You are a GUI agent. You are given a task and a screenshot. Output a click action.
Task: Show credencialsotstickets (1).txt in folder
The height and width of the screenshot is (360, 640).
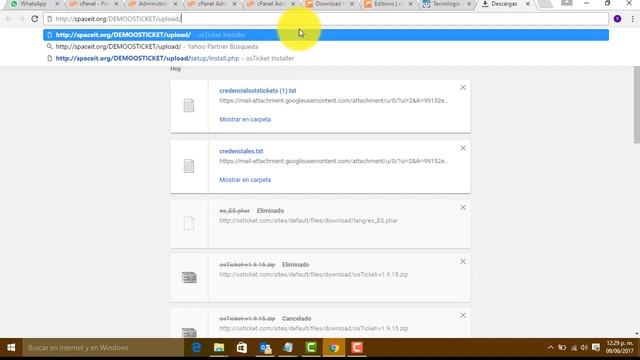(245, 119)
